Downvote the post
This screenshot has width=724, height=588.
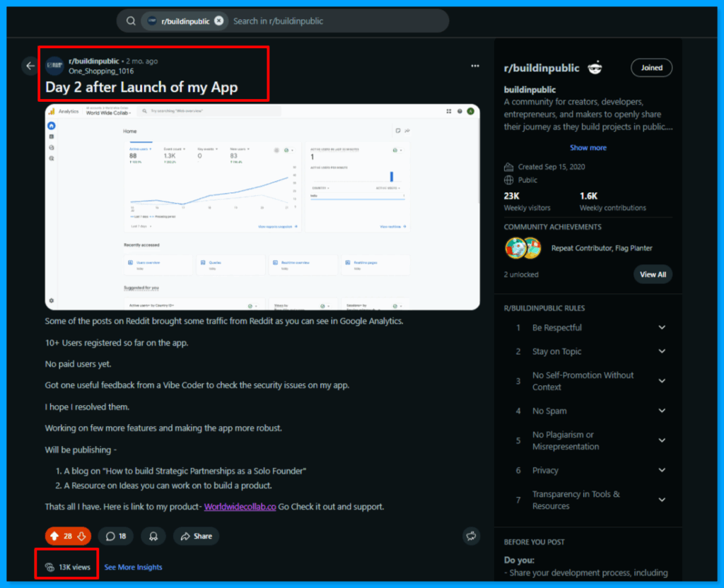click(82, 536)
